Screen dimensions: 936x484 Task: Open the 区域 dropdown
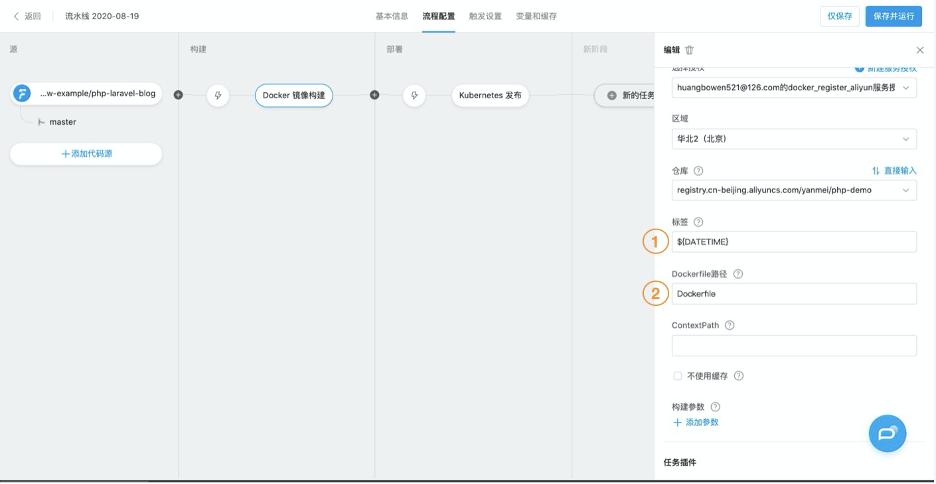pos(794,139)
